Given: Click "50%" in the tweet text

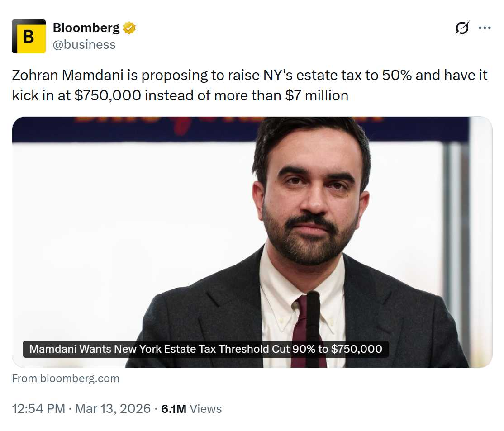Looking at the screenshot, I should (x=397, y=75).
